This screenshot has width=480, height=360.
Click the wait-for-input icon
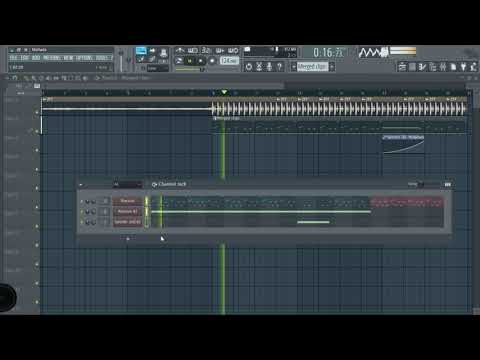193,51
